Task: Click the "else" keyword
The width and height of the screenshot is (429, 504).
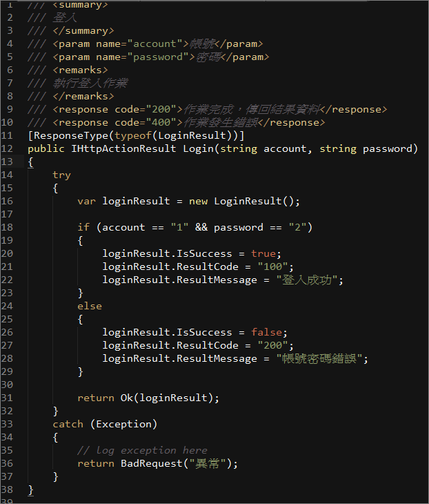Action: 90,306
